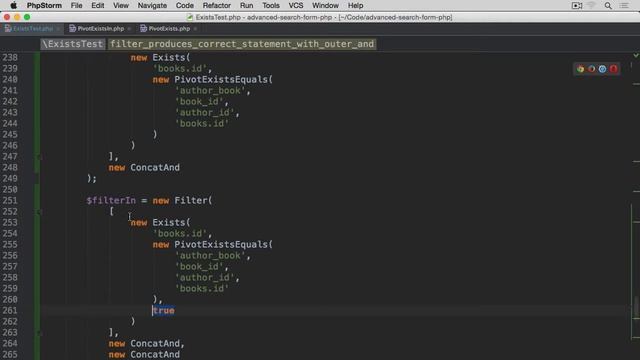Click the Wi-Fi status icon
640x360 pixels.
click(591, 6)
